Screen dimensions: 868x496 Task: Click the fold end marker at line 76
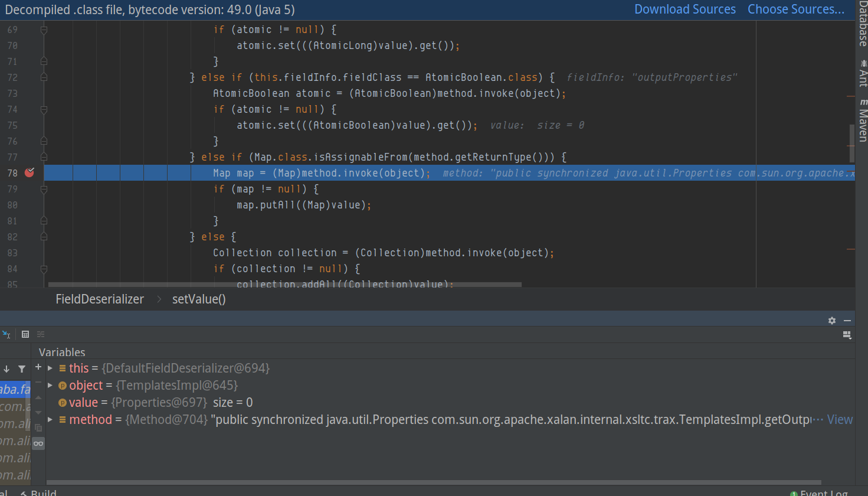[x=44, y=141]
